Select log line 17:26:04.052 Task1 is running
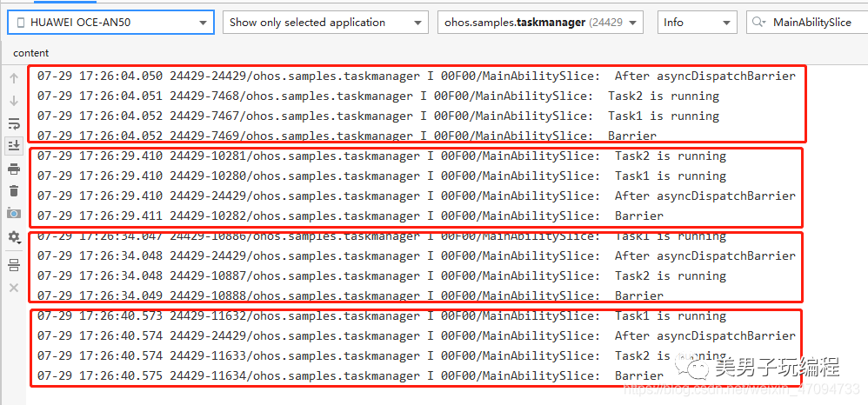 [x=378, y=116]
